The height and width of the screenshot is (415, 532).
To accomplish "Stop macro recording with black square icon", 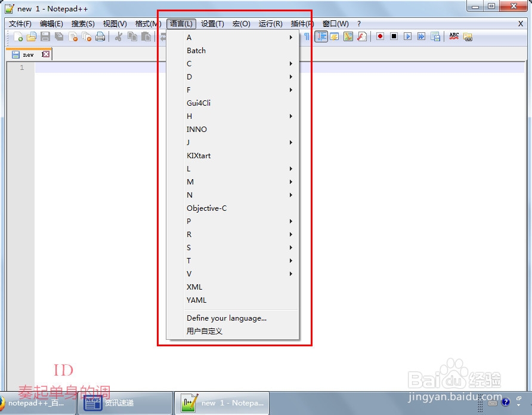I will pos(394,36).
